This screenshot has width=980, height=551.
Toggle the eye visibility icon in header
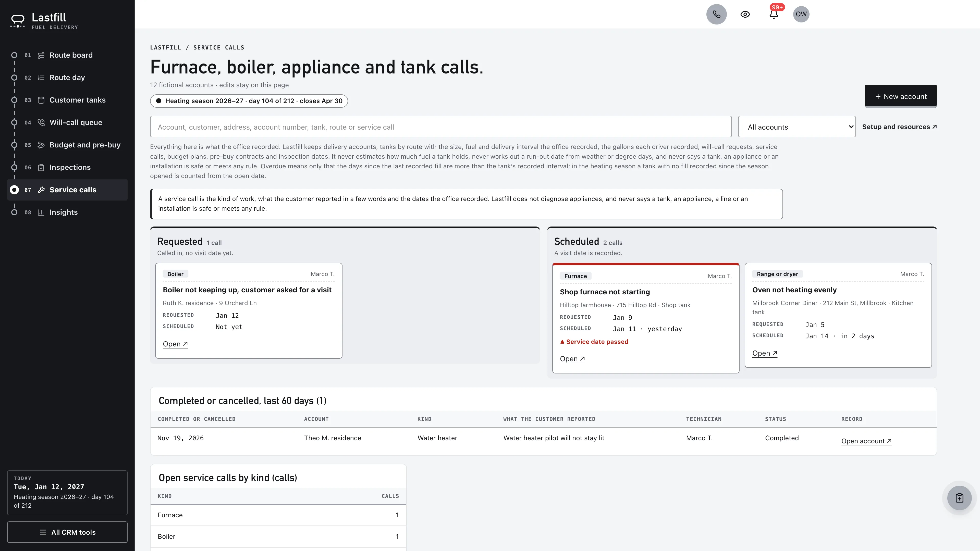click(745, 14)
